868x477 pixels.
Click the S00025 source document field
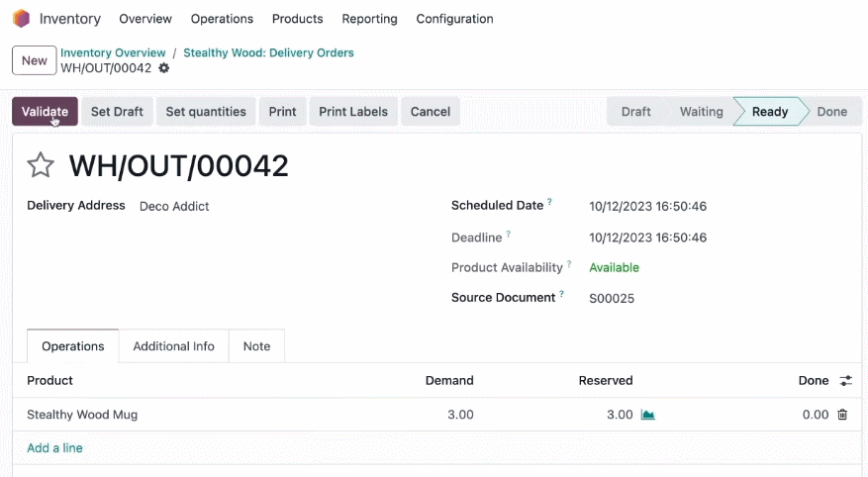coord(612,298)
